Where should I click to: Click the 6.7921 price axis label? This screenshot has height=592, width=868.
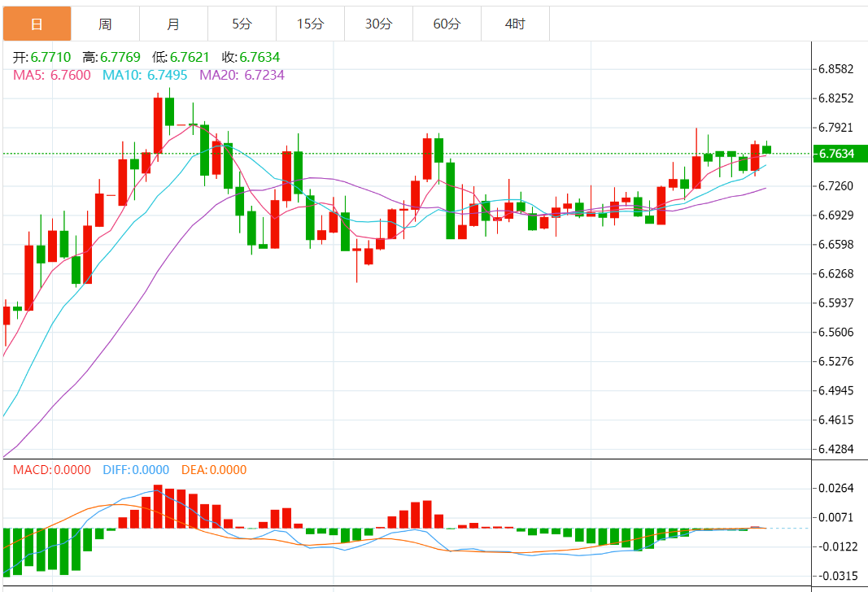[836, 128]
